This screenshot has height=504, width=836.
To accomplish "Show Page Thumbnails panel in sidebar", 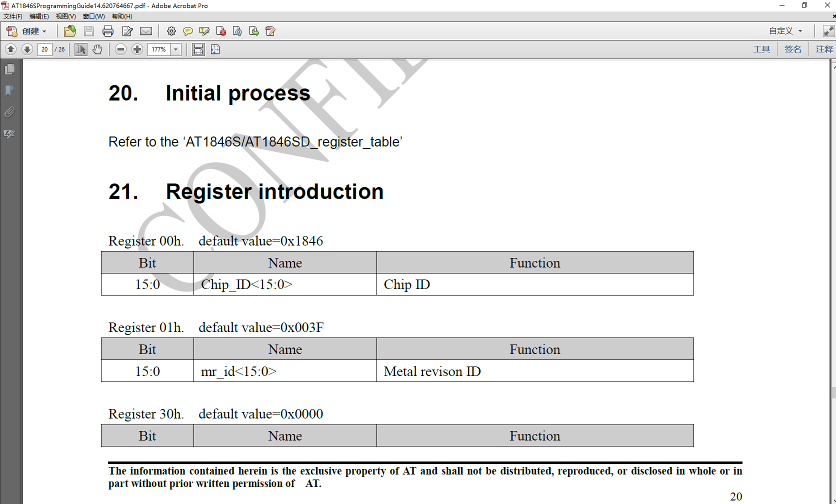I will pos(10,69).
